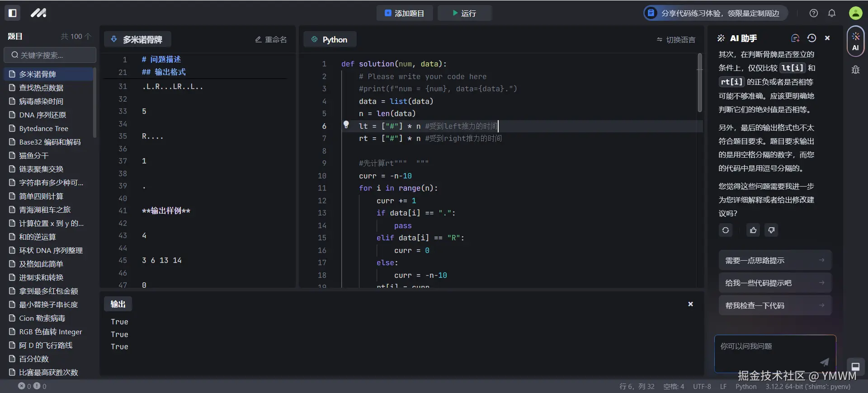
Task: Open the 进制求和转换 problem
Action: pyautogui.click(x=48, y=277)
